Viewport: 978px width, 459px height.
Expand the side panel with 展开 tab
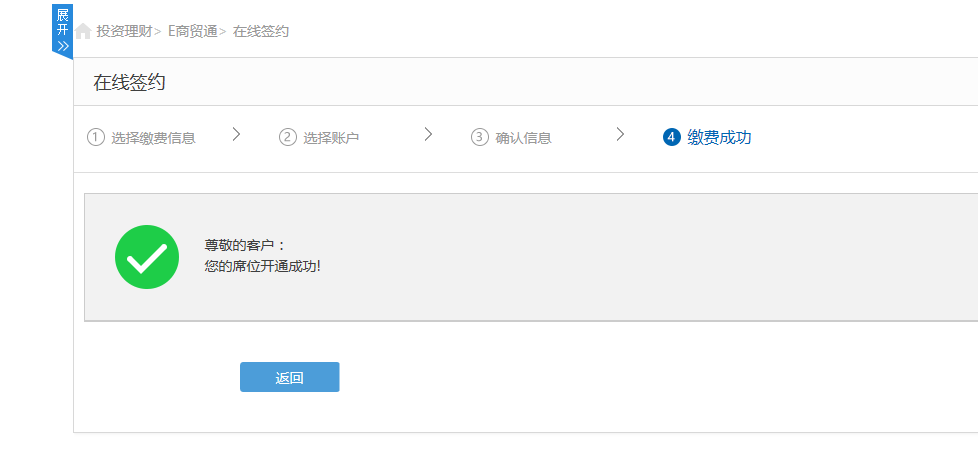tap(62, 31)
